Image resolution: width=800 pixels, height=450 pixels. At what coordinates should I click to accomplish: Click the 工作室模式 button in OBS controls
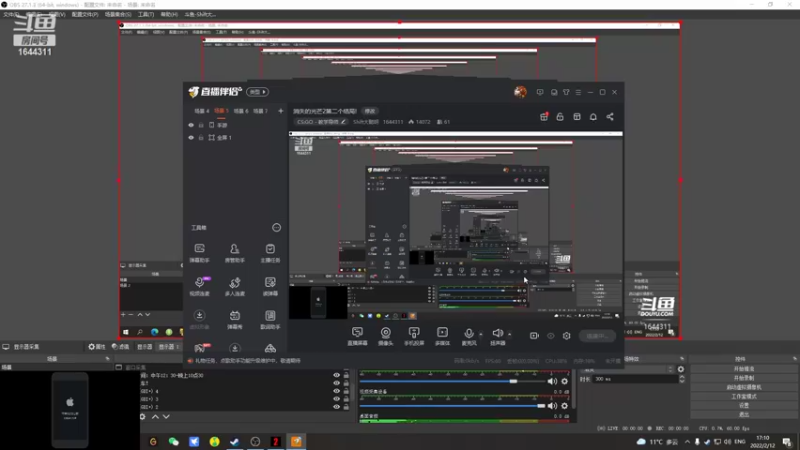(743, 396)
